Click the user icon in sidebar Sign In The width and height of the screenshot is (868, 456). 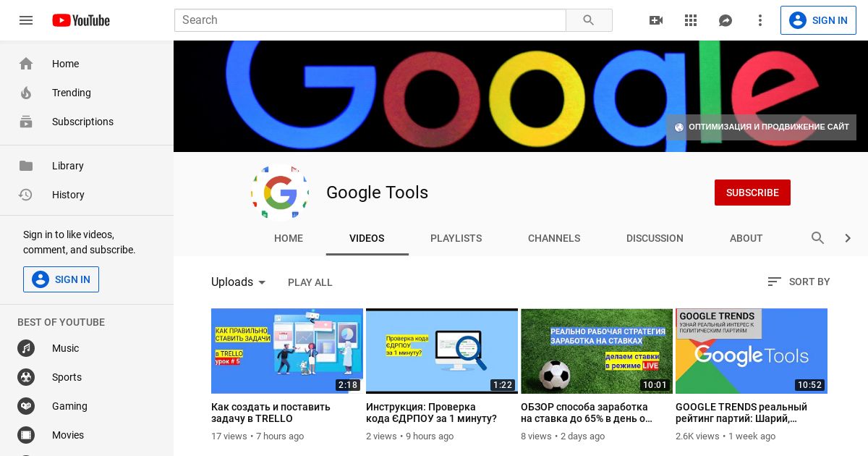pos(41,279)
